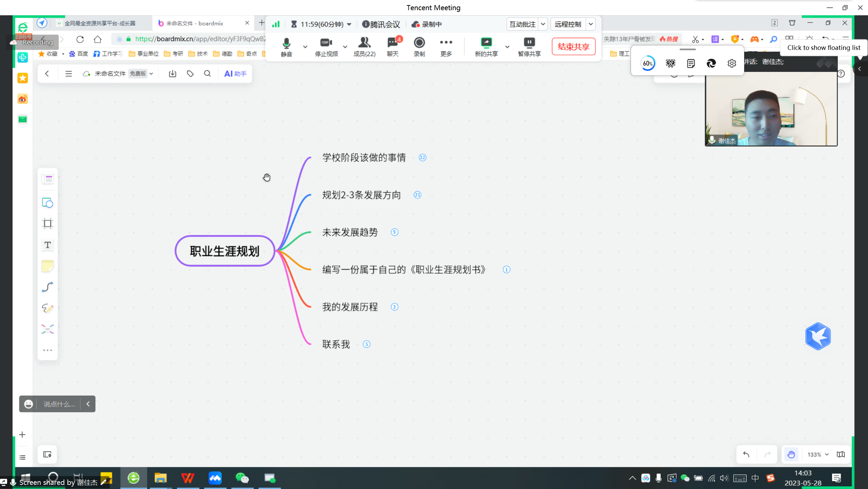
Task: Mute the microphone in meeting toolbar
Action: click(x=286, y=46)
